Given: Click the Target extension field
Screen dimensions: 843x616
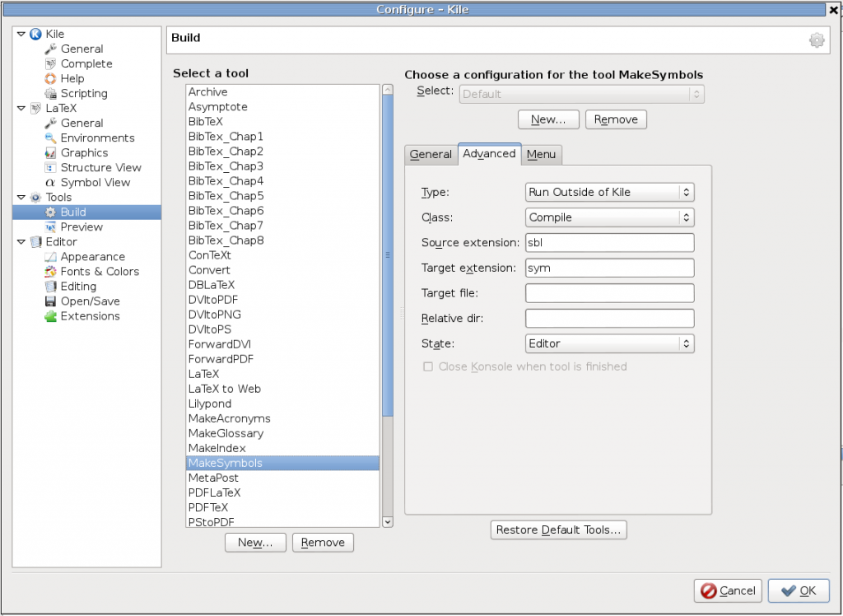Looking at the screenshot, I should click(610, 268).
